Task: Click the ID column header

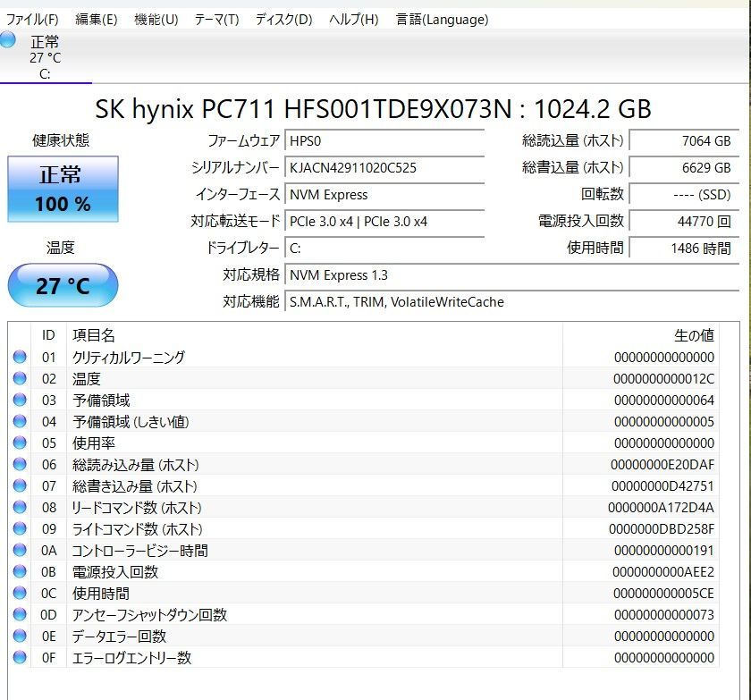Action: coord(48,335)
